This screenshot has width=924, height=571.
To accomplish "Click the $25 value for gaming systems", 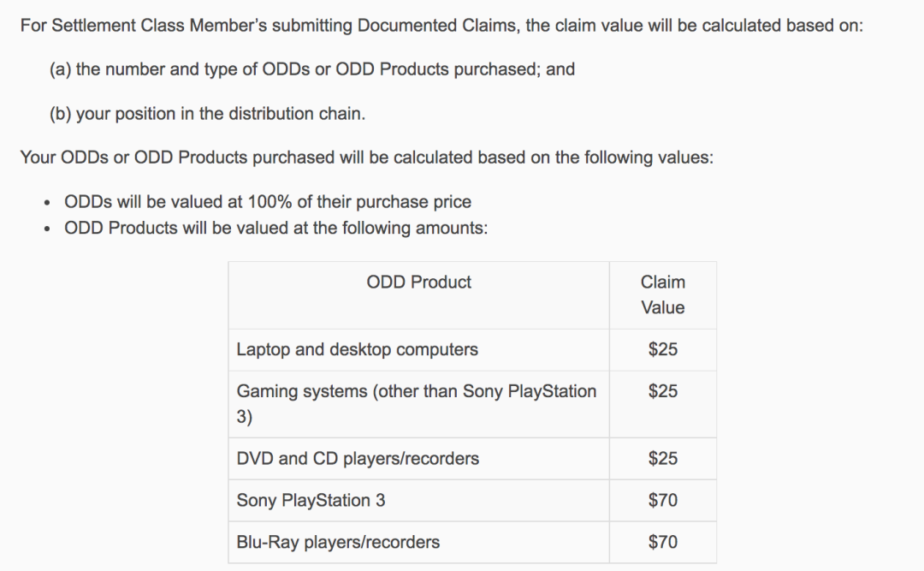I will (x=663, y=391).
